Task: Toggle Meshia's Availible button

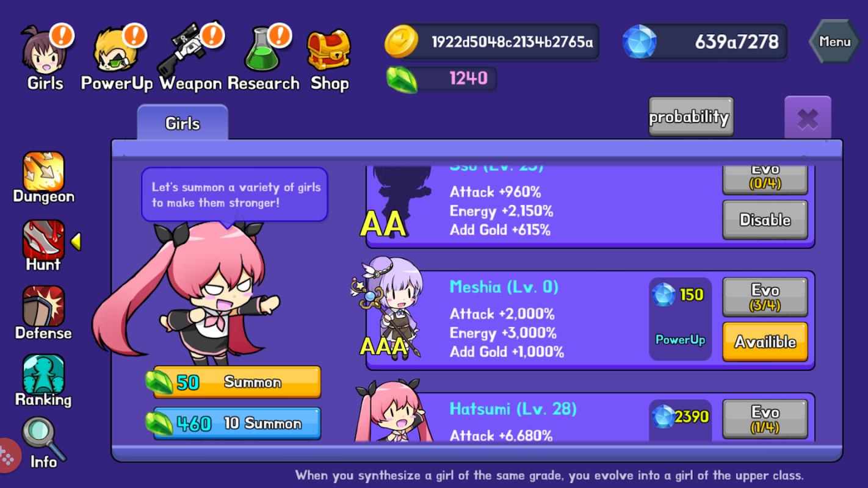Action: click(765, 342)
